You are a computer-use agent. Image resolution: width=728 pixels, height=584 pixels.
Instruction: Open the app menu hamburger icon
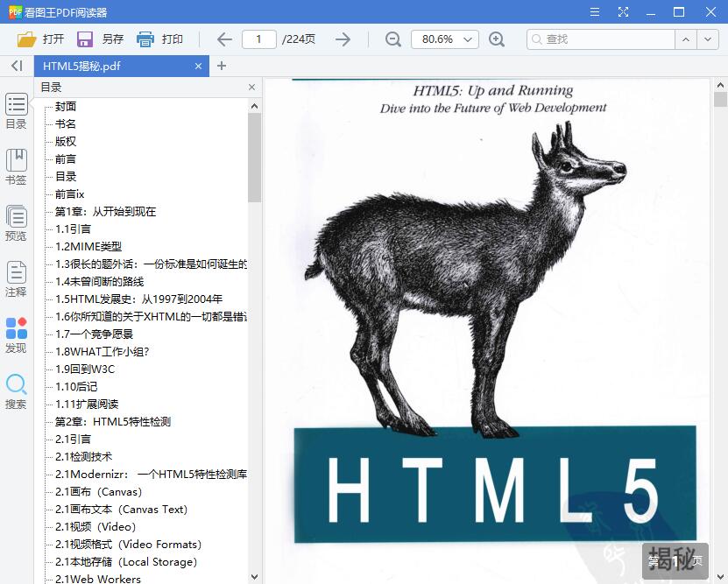[595, 12]
